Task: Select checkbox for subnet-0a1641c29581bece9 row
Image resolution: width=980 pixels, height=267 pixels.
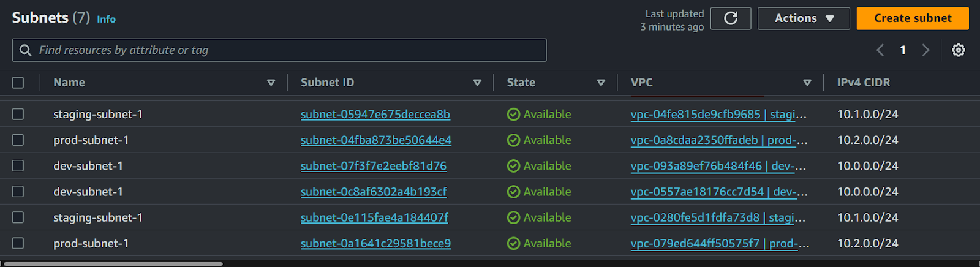Action: click(18, 243)
